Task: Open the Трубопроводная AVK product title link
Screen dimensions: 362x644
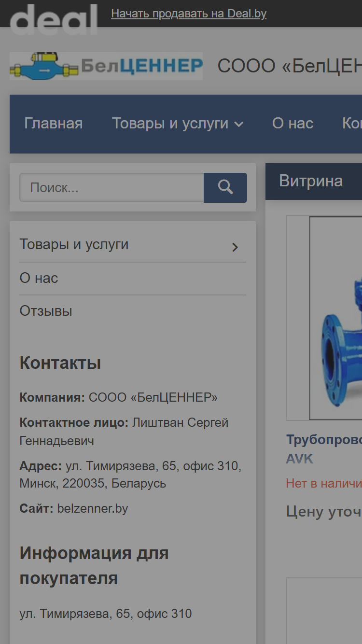Action: (x=324, y=449)
